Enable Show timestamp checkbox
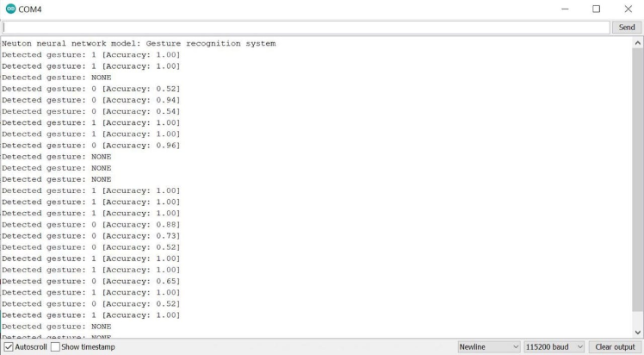 pyautogui.click(x=55, y=346)
